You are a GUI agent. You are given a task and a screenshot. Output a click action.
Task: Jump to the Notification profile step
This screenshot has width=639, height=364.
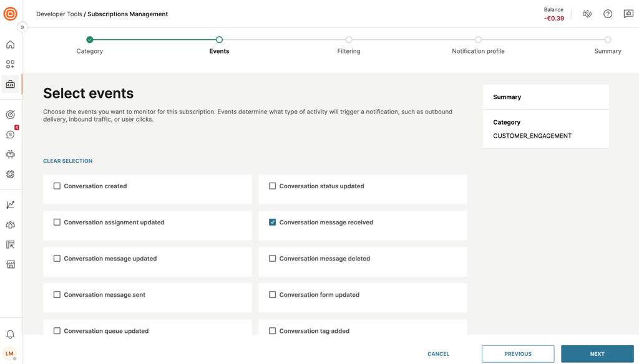click(479, 39)
